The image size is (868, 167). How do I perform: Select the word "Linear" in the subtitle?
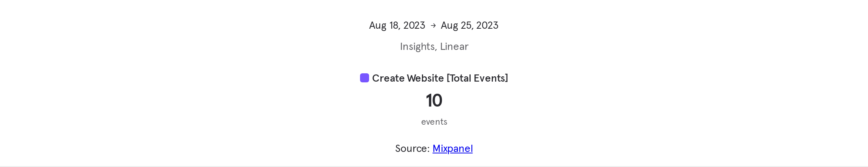pyautogui.click(x=454, y=46)
